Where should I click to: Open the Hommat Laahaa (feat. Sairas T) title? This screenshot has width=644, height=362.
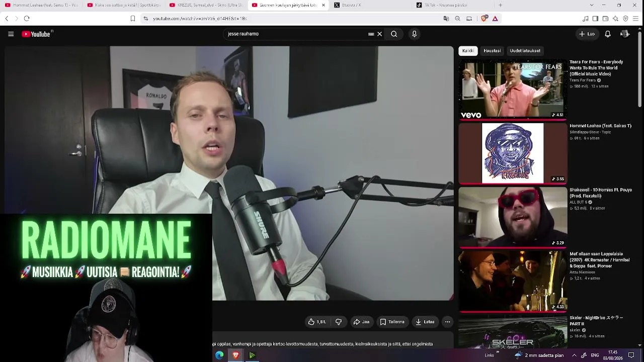600,126
